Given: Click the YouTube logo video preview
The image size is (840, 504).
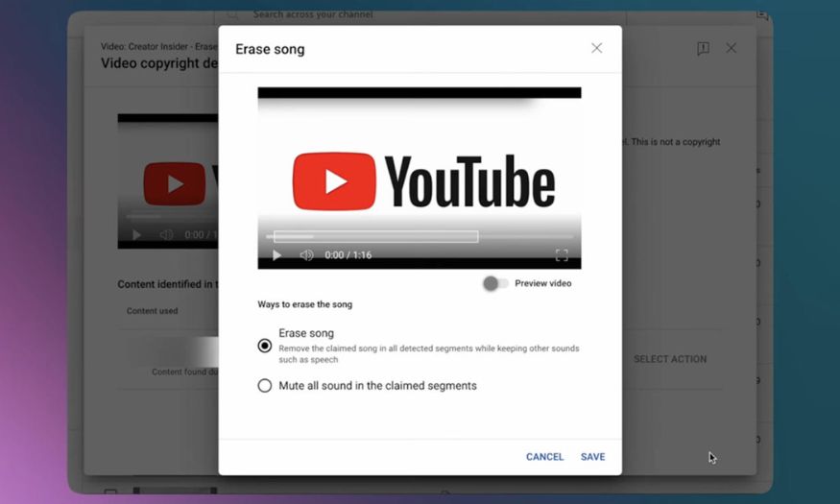Looking at the screenshot, I should point(420,178).
